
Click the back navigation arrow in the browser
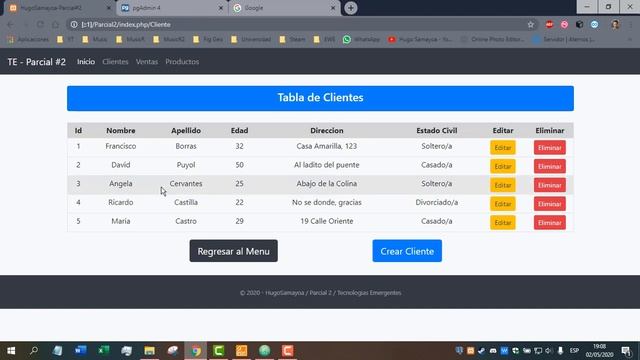pyautogui.click(x=10, y=24)
